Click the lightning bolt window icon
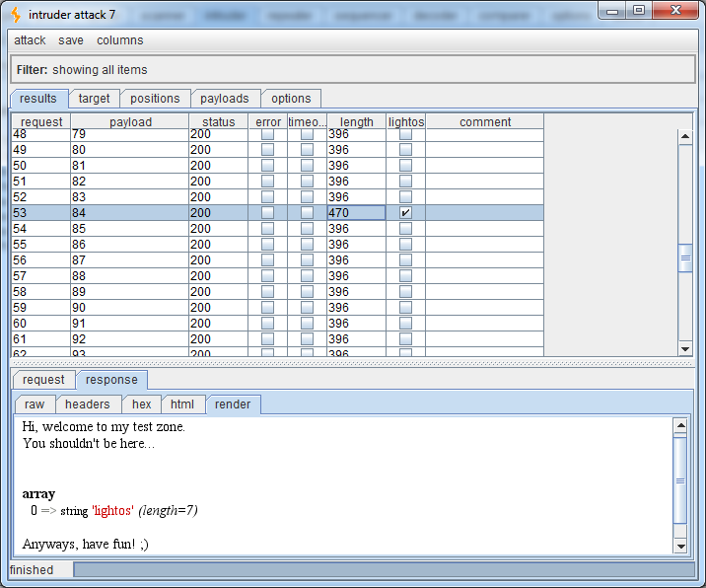The width and height of the screenshot is (706, 588). pos(15,14)
